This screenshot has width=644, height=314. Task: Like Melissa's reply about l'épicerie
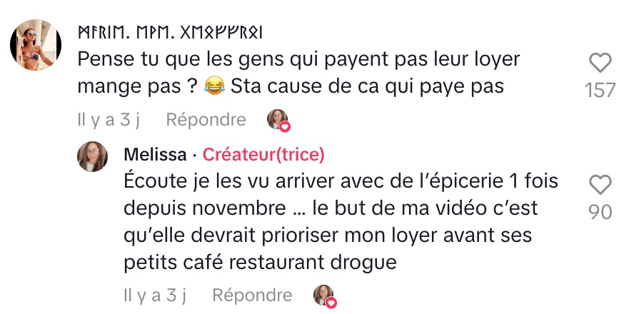coord(600,185)
